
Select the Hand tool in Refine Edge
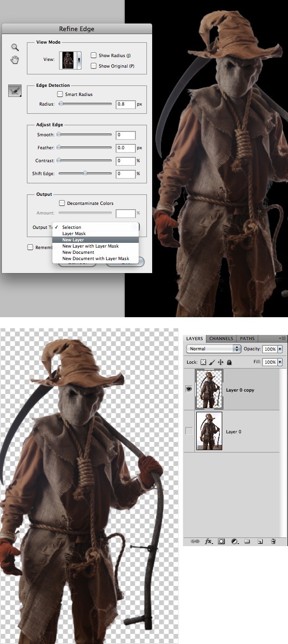15,60
